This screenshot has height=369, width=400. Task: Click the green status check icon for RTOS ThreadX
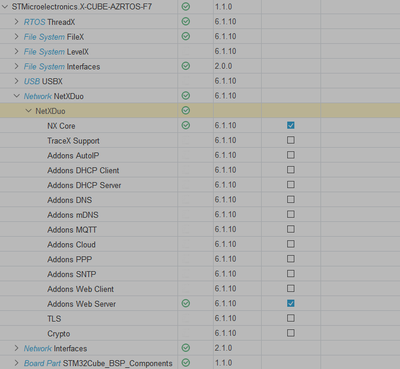pyautogui.click(x=186, y=22)
